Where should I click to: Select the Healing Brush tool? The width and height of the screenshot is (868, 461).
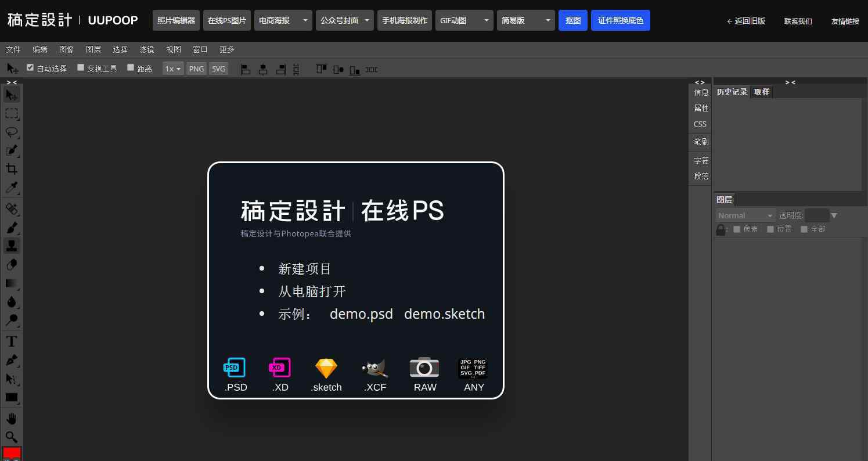click(12, 208)
